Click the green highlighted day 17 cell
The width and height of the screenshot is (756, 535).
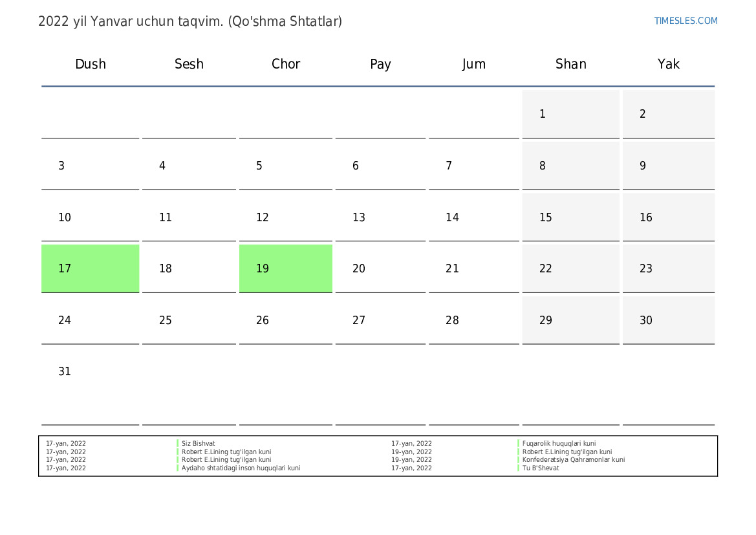tap(90, 268)
